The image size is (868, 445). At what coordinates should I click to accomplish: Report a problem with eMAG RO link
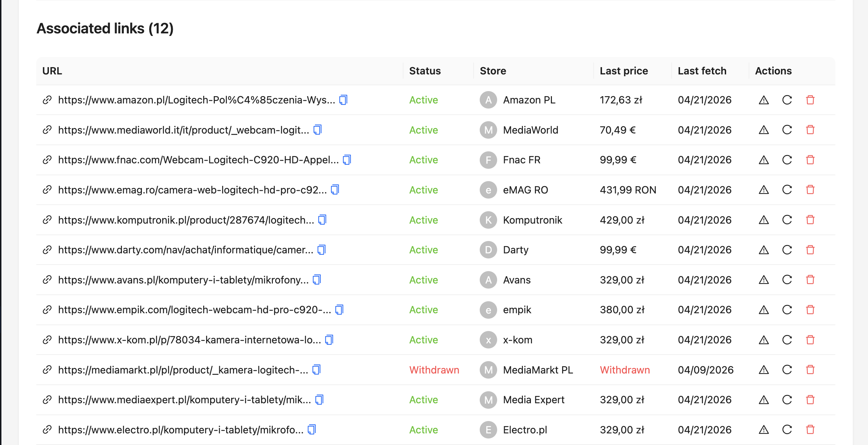(763, 190)
